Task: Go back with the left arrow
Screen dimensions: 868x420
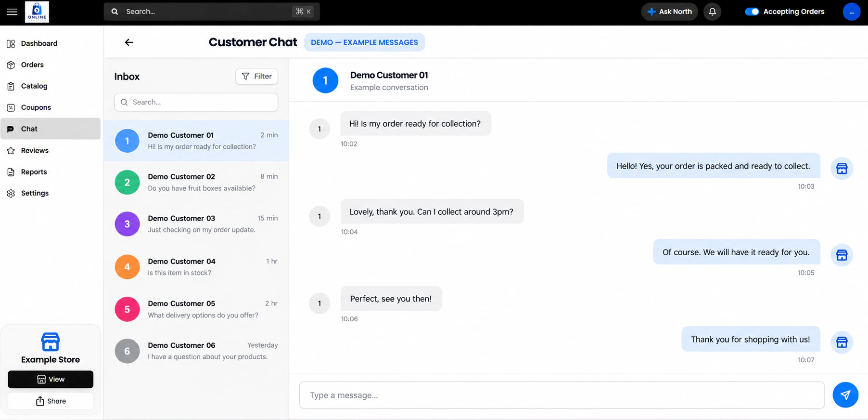Action: coord(129,42)
